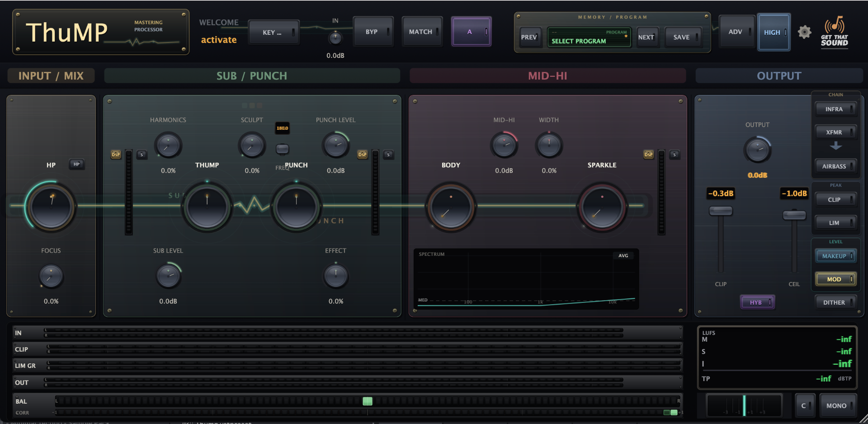Toggle the DITHER button
Viewport: 868px width, 424px height.
click(835, 302)
